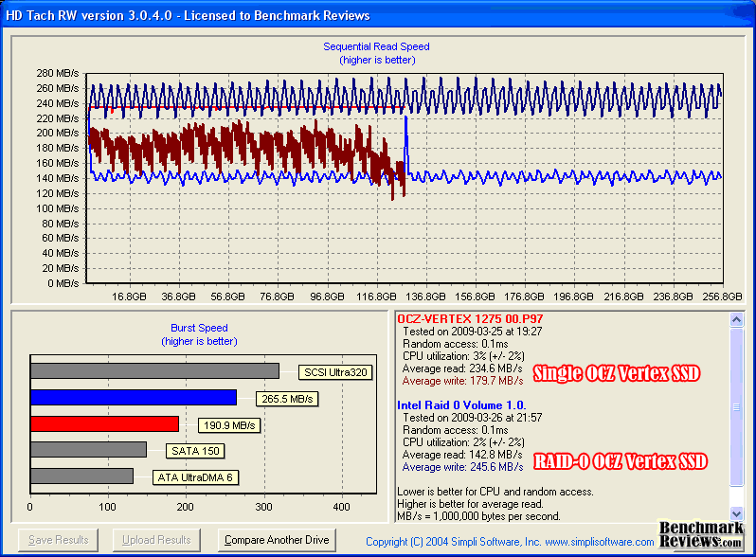This screenshot has width=756, height=557.
Task: Click CPU utilization: 2% (+/- 2%) line
Action: tap(464, 442)
